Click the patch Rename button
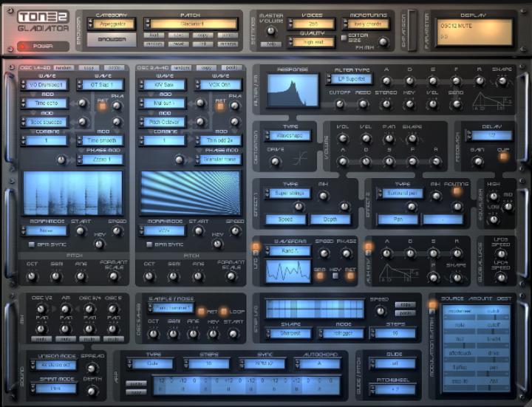 (228, 44)
